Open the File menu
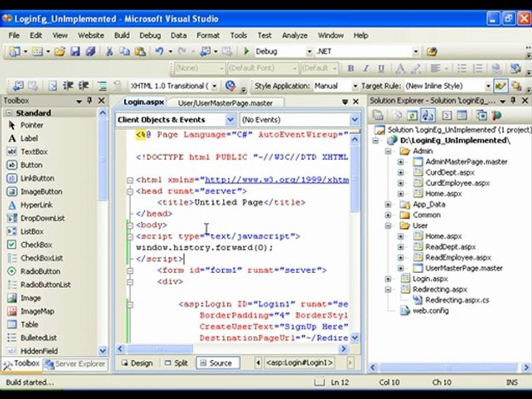Image resolution: width=532 pixels, height=399 pixels. coord(14,35)
